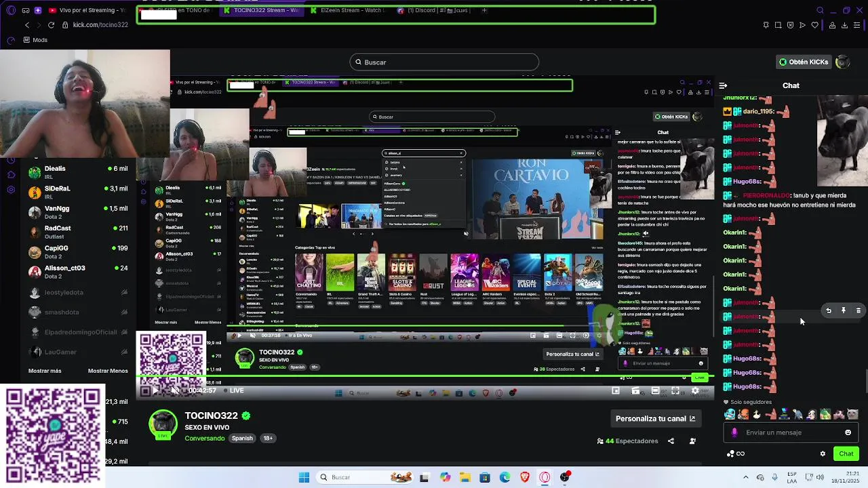Click the 18+ tag below stream
868x488 pixels.
[268, 439]
